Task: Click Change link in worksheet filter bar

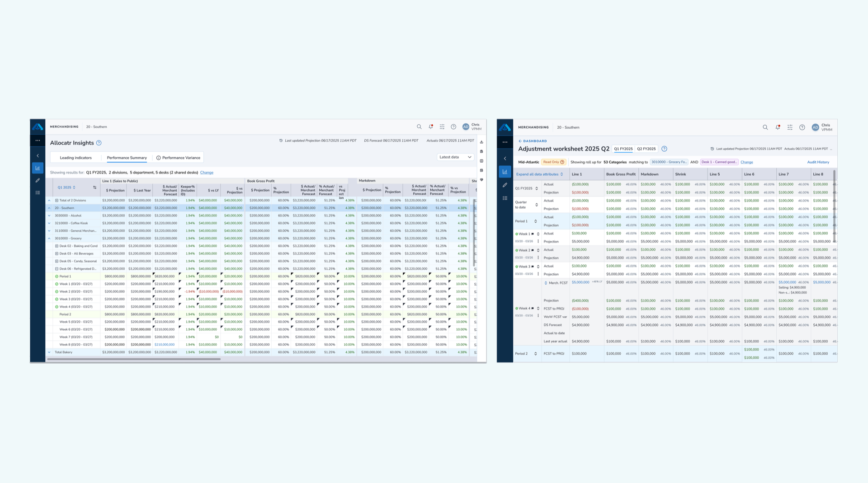Action: click(747, 162)
